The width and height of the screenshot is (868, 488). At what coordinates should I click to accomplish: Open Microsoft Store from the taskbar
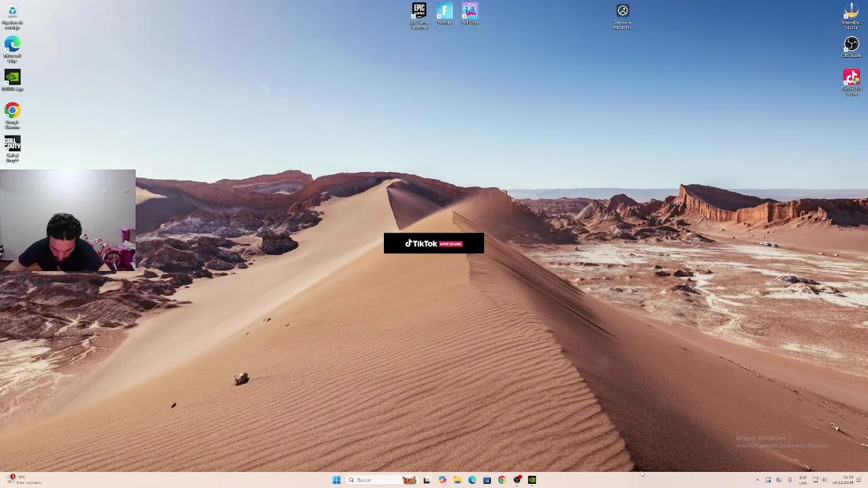coord(487,480)
